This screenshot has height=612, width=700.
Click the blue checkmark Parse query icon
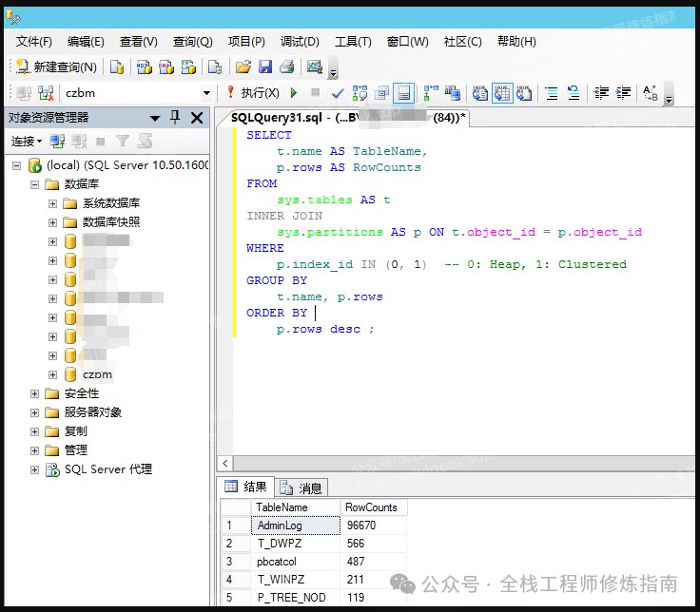tap(338, 93)
